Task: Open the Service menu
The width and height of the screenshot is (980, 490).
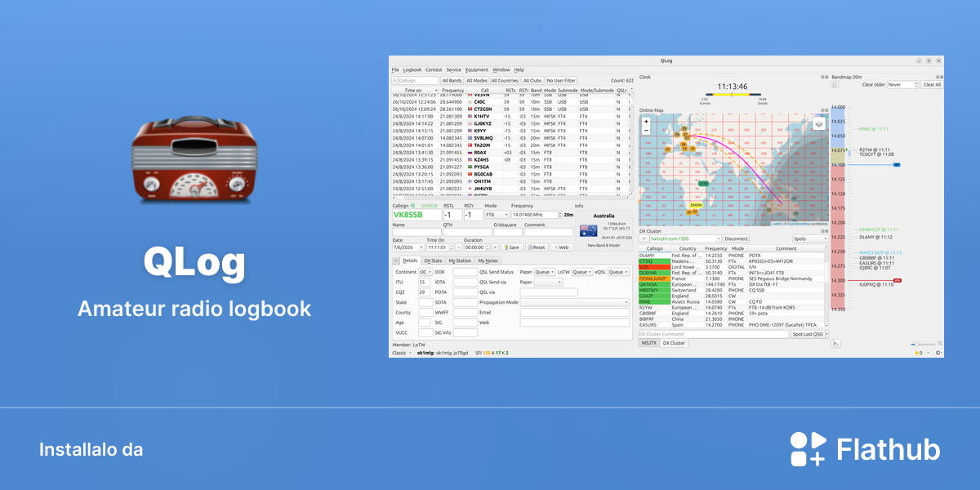Action: tap(453, 70)
